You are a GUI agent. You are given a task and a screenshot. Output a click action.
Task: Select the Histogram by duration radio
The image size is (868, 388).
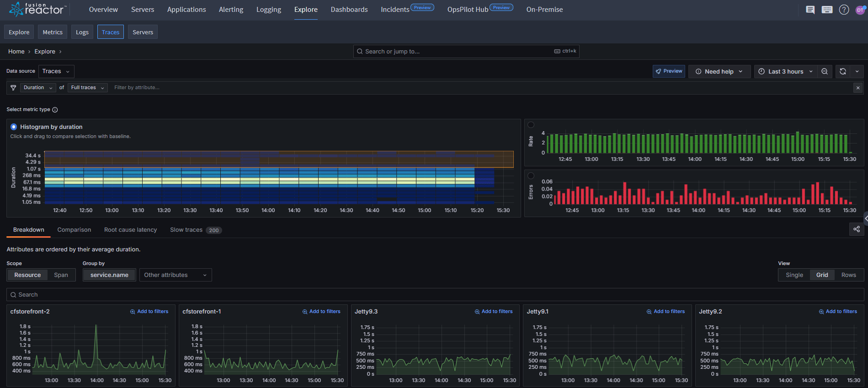click(x=14, y=127)
